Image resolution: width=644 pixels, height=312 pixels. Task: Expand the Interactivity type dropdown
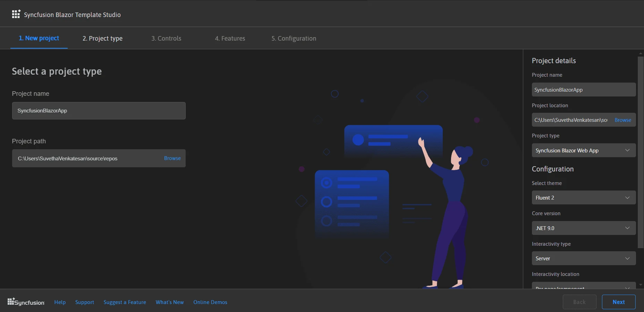pyautogui.click(x=584, y=258)
